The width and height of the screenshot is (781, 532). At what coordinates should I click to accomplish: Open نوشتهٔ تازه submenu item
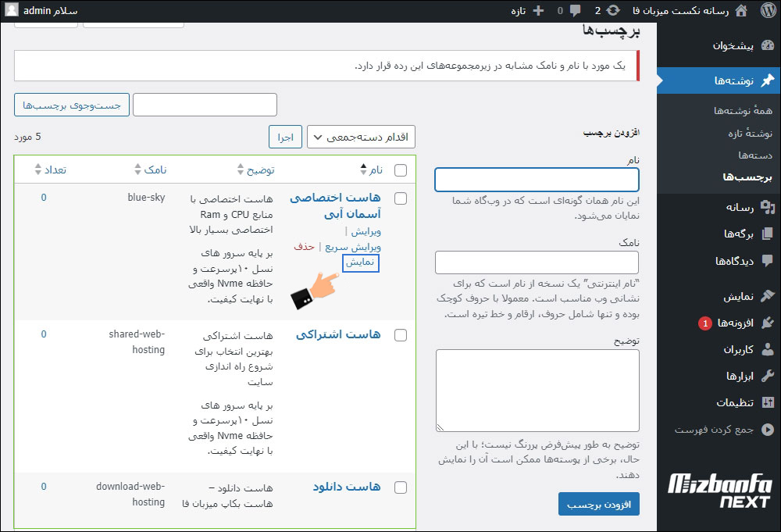pos(750,133)
